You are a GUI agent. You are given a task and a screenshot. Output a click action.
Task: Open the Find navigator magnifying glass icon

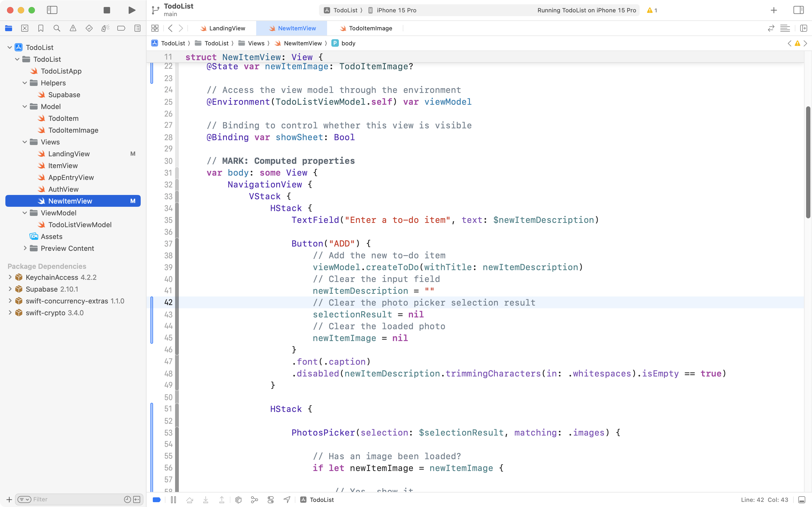(57, 28)
